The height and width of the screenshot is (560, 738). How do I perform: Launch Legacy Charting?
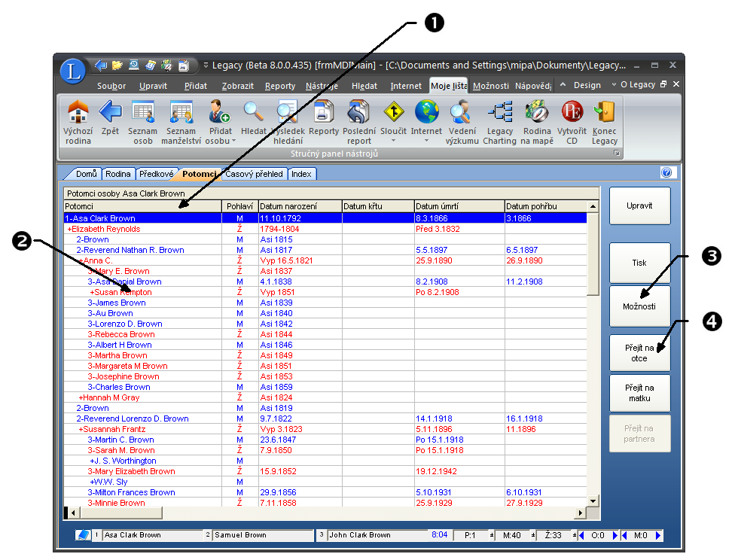point(499,113)
